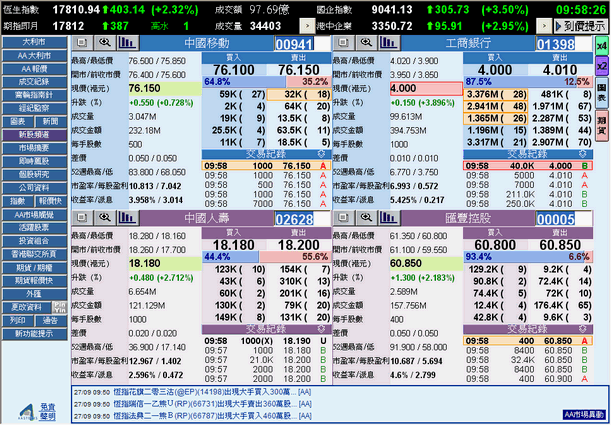
Task: Switch to the x2 two-panel layout
Action: 602,66
